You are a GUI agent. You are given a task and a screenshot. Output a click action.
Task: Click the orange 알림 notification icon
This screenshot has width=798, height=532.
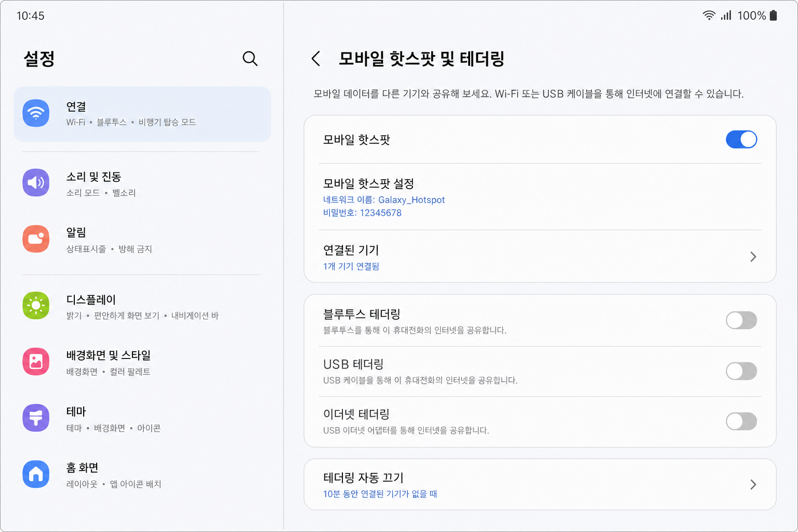point(36,239)
